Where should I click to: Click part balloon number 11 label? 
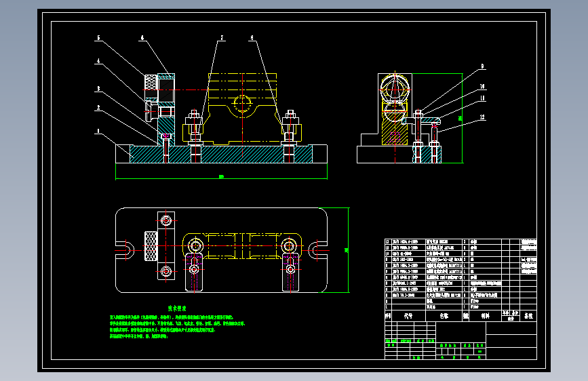pyautogui.click(x=482, y=98)
